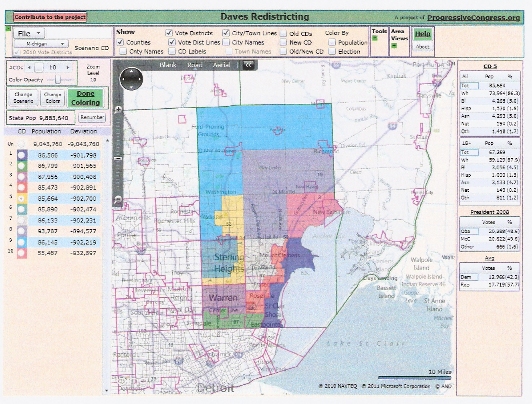Click the map zoom-in magnifier icon
This screenshot has width=532, height=404.
coord(118,109)
